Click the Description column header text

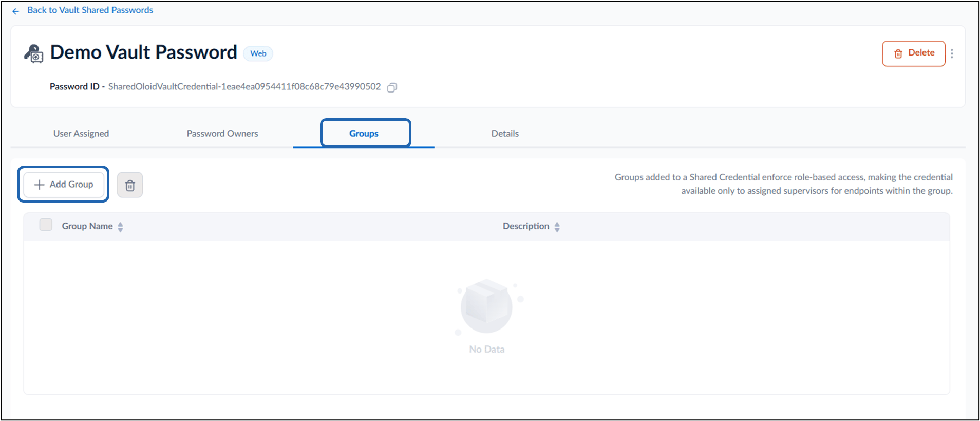[x=526, y=226]
